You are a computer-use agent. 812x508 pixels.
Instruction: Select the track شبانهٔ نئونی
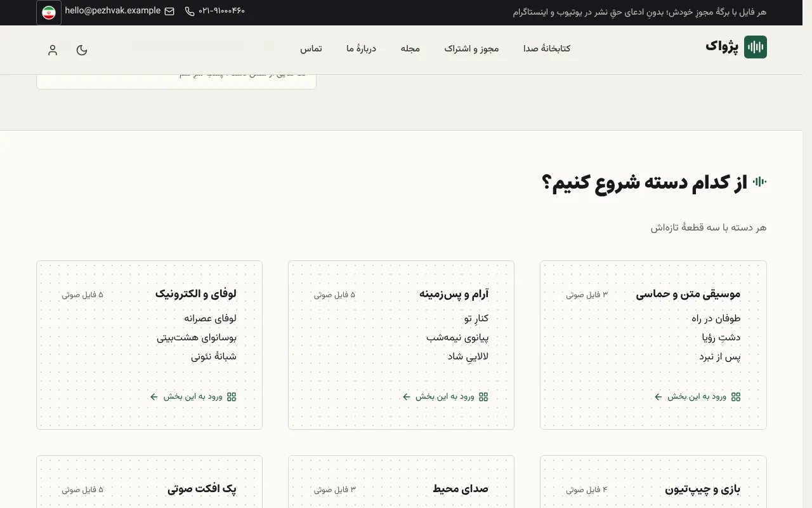click(214, 357)
